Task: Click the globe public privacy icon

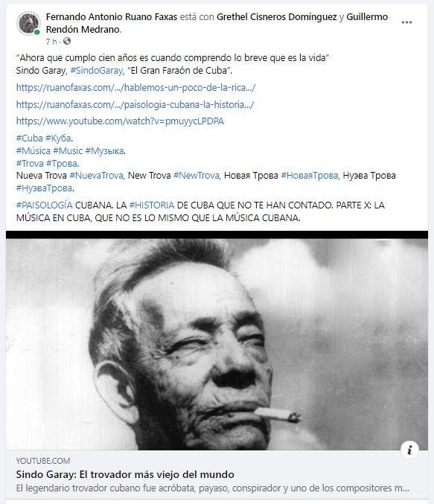Action: [x=67, y=41]
